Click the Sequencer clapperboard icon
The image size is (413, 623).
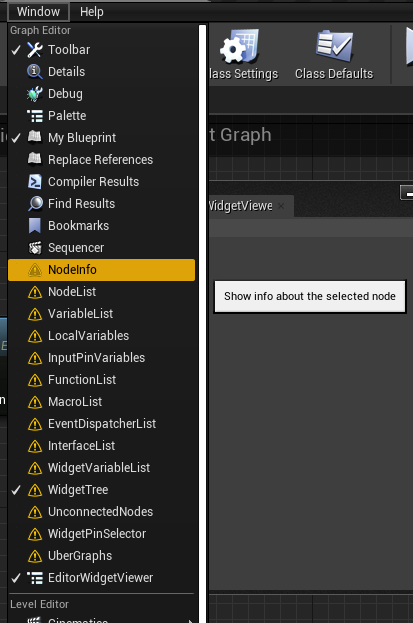coord(35,248)
